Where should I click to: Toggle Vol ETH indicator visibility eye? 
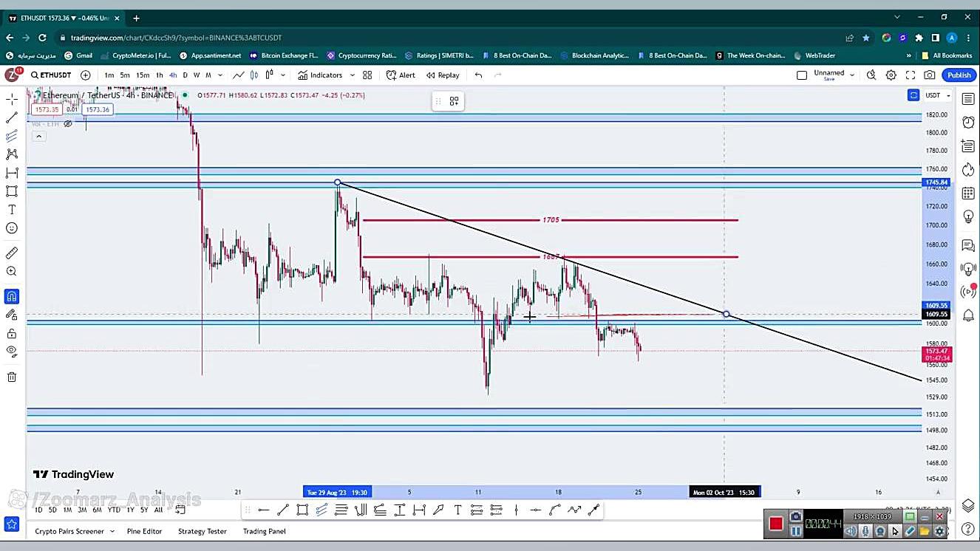pyautogui.click(x=68, y=123)
